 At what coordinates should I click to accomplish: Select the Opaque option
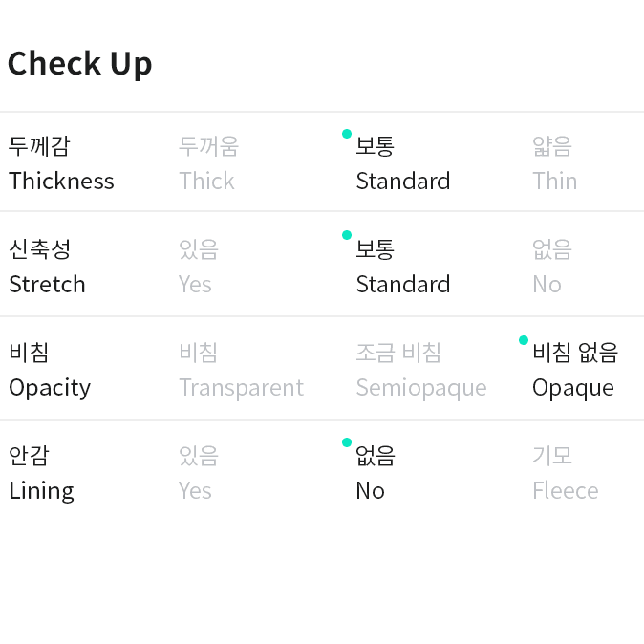[574, 370]
